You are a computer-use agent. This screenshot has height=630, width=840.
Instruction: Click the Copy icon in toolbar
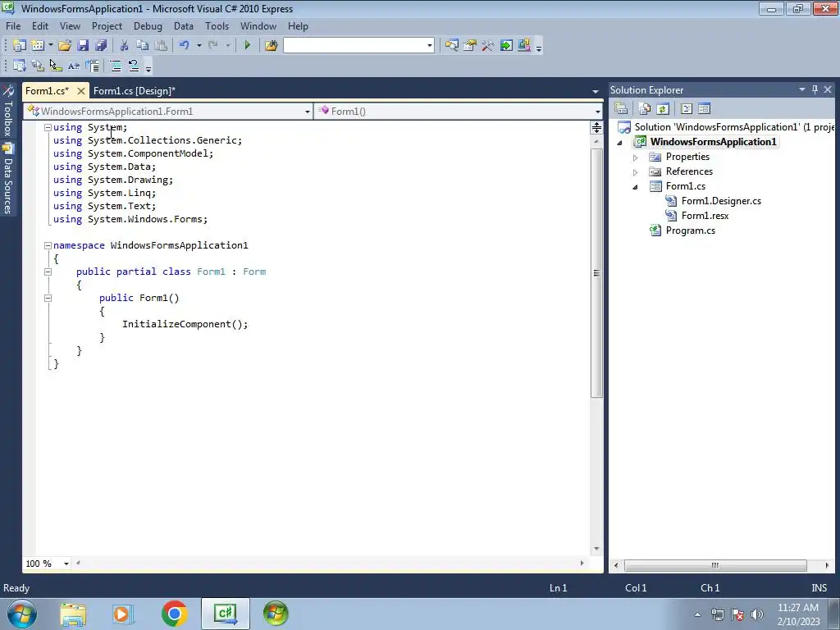click(142, 46)
